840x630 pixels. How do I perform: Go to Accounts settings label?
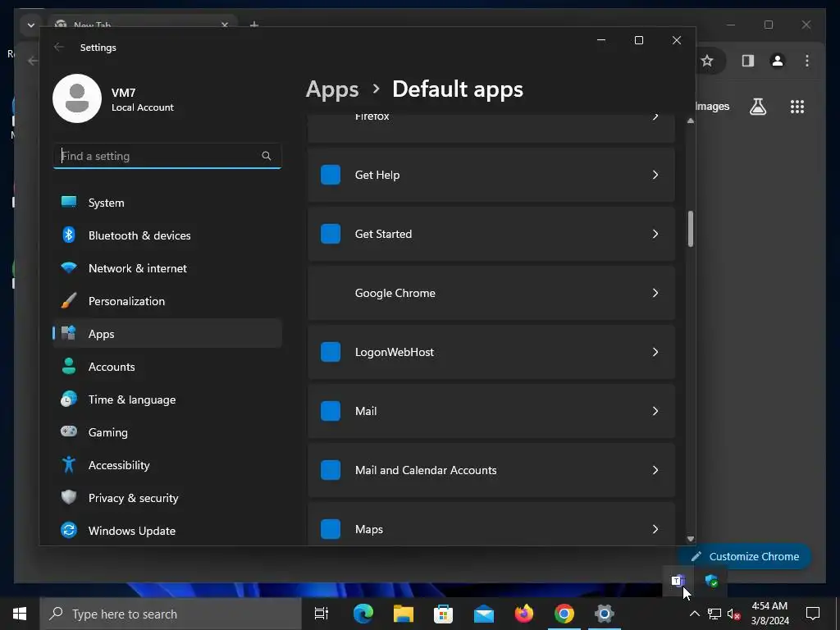tap(112, 367)
